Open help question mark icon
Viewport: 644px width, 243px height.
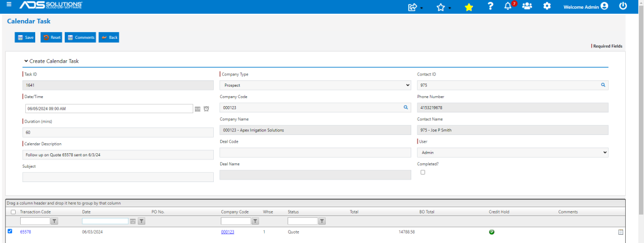tap(490, 6)
